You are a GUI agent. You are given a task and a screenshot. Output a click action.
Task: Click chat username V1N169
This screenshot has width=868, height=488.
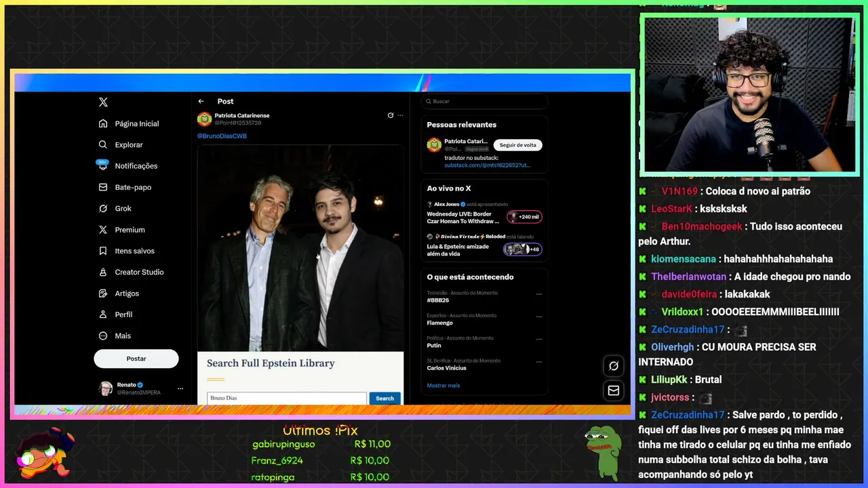[679, 191]
